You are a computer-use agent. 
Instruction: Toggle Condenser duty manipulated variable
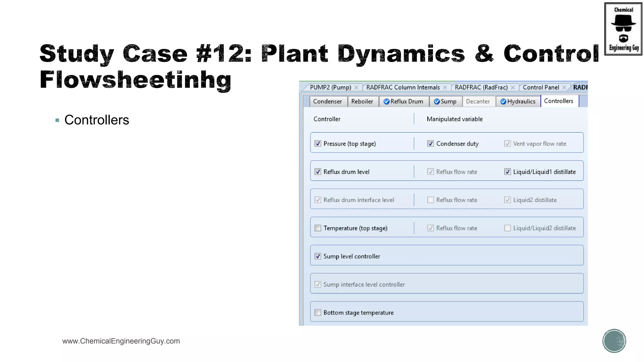point(430,144)
